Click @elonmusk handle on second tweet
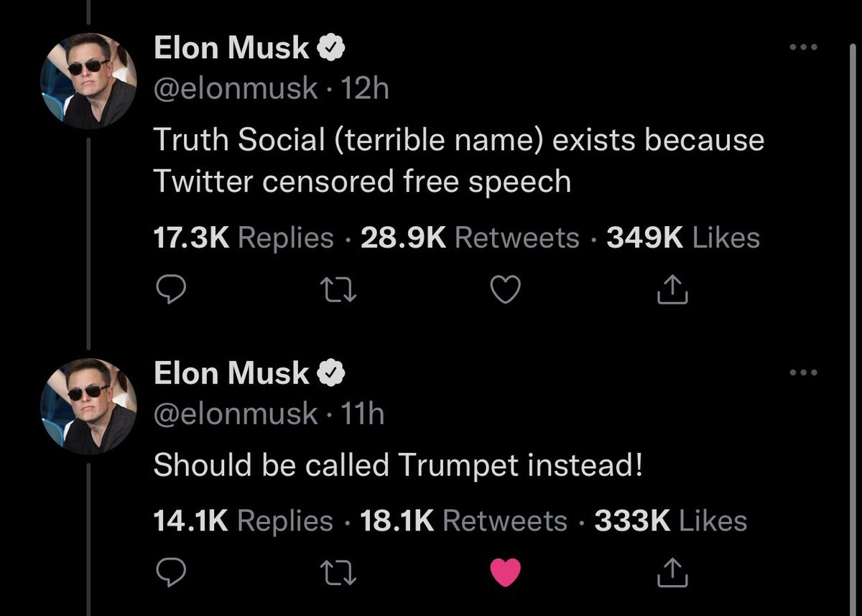 (236, 413)
